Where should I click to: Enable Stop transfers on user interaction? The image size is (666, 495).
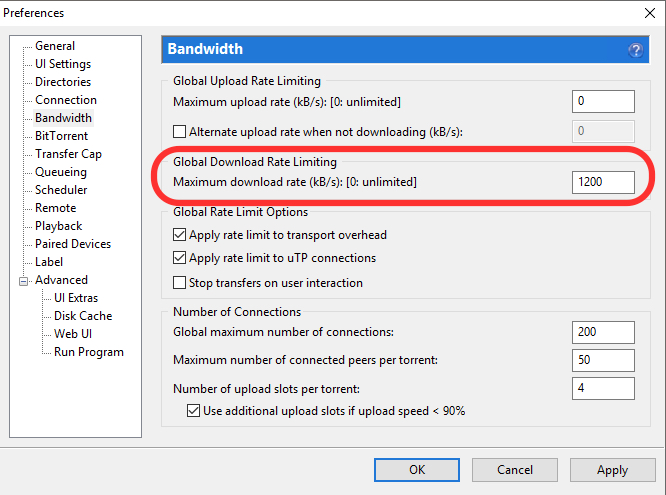(x=180, y=283)
